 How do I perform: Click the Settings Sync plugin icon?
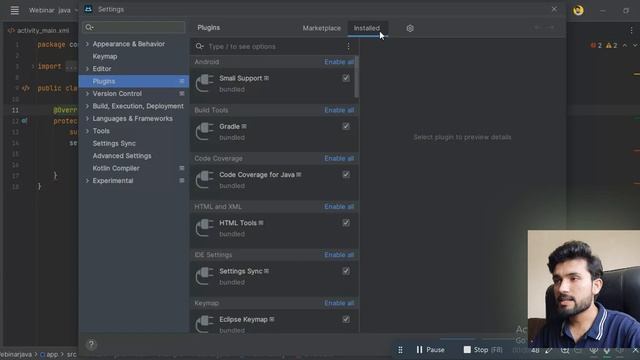[204, 276]
